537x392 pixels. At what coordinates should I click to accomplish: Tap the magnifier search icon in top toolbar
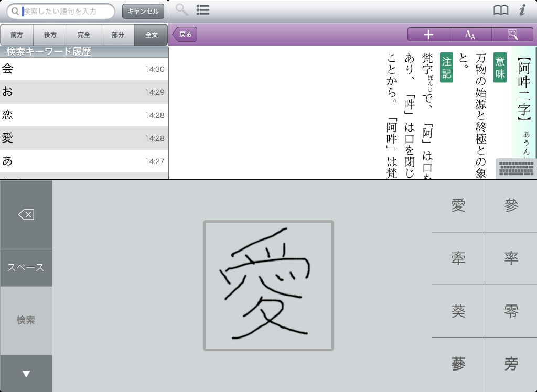coord(182,10)
